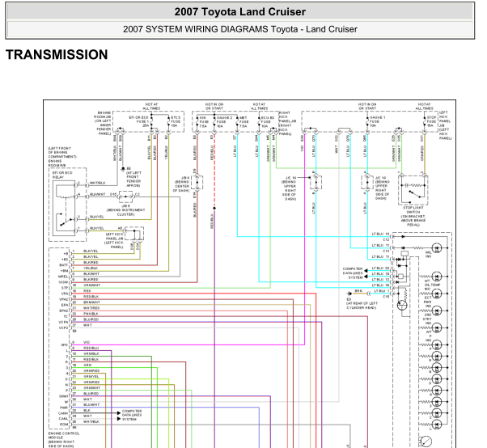This screenshot has width=487, height=448.
Task: Click the pin 35 WHT/BLK wire label
Action: coord(91,422)
